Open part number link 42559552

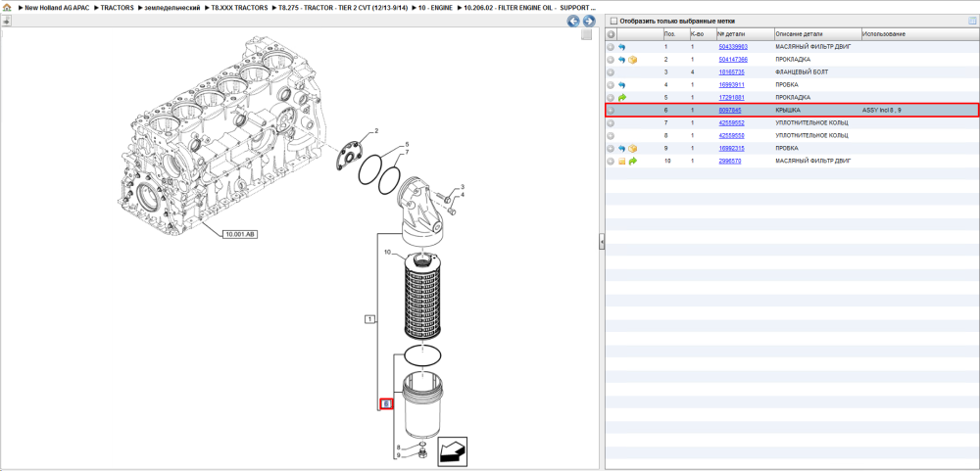click(731, 123)
